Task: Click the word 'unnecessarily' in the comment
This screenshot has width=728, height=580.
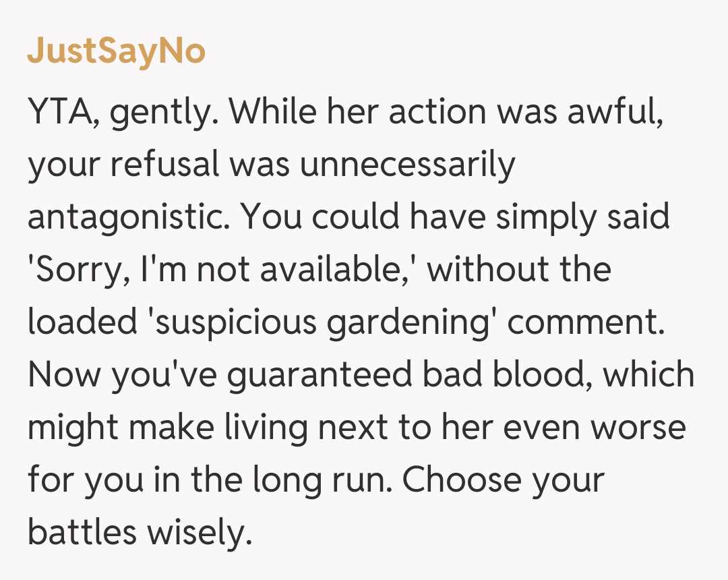Action: click(x=407, y=165)
